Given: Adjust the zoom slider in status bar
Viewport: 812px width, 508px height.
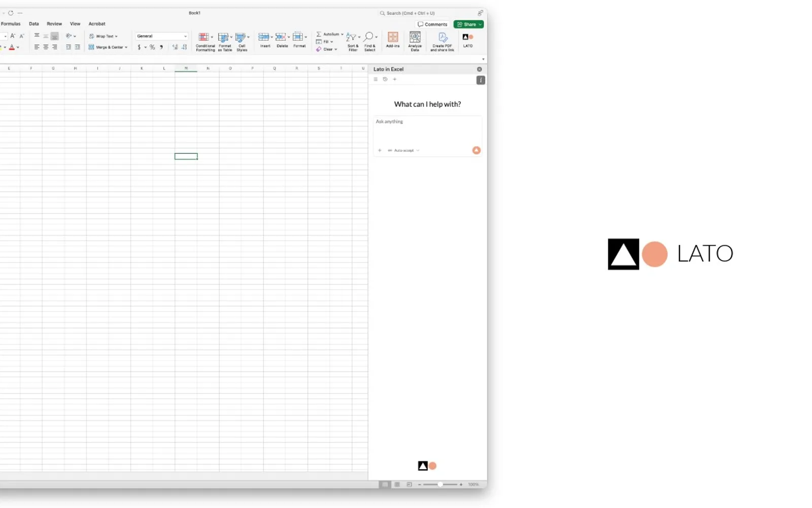Looking at the screenshot, I should coord(440,485).
